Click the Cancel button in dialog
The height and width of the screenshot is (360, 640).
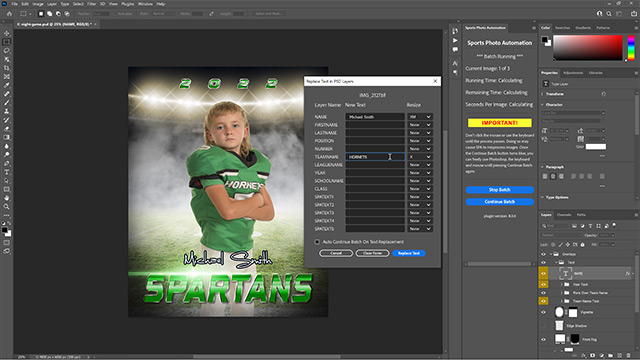(x=336, y=253)
